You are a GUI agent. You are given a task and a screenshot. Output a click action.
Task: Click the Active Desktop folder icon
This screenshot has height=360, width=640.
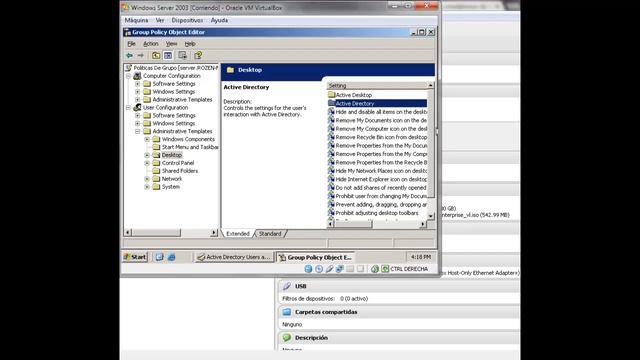331,95
